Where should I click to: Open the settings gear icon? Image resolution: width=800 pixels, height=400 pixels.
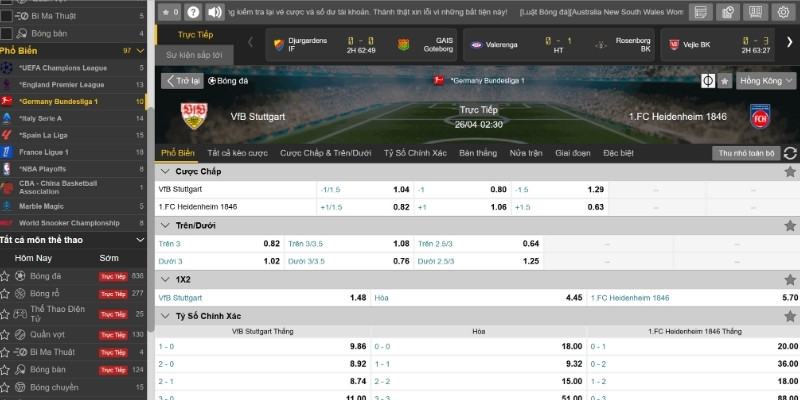pos(784,12)
